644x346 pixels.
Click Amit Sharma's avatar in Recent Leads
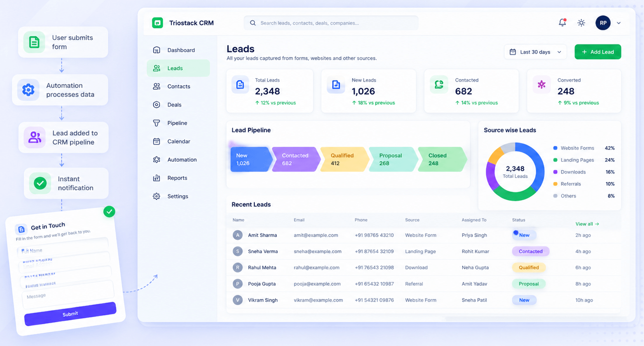coord(238,235)
